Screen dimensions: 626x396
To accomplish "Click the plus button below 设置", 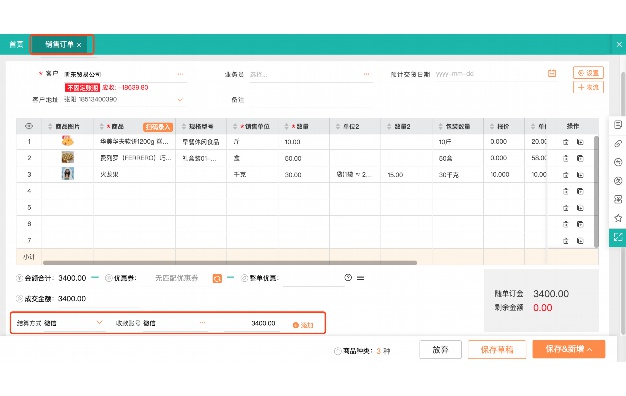I will tap(588, 87).
